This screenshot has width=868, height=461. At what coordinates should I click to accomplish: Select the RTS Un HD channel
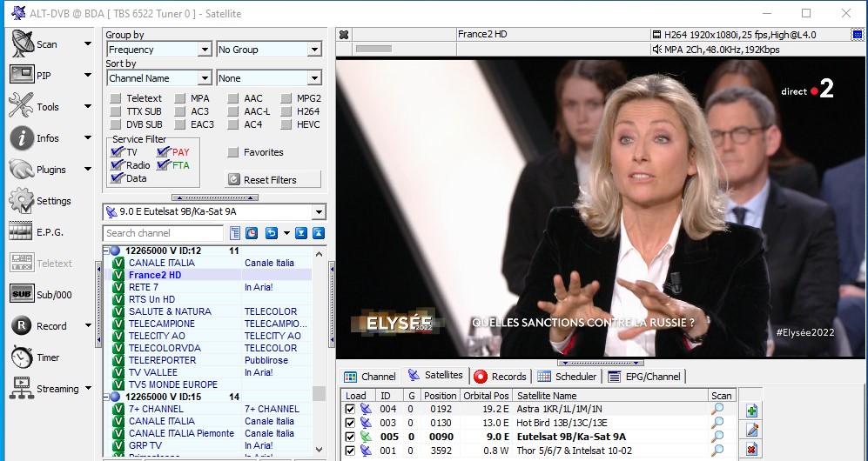coord(151,299)
